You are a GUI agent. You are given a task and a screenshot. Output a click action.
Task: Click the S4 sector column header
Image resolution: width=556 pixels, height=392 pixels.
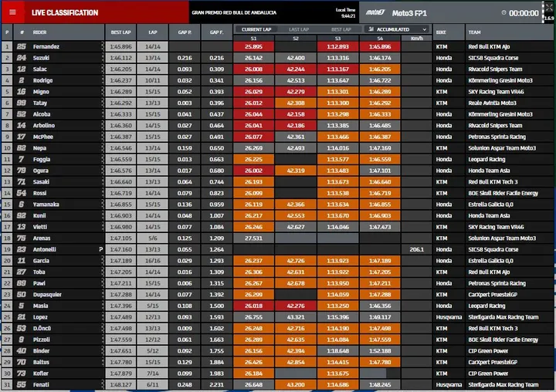380,39
